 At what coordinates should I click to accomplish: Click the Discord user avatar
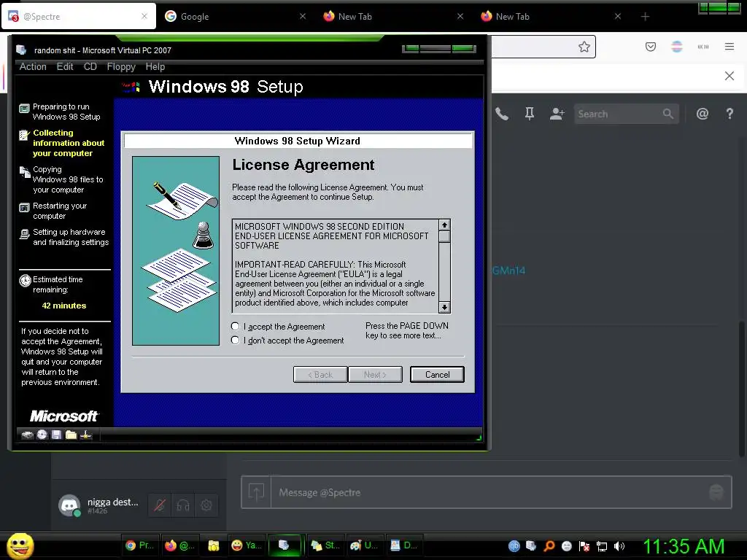point(69,505)
